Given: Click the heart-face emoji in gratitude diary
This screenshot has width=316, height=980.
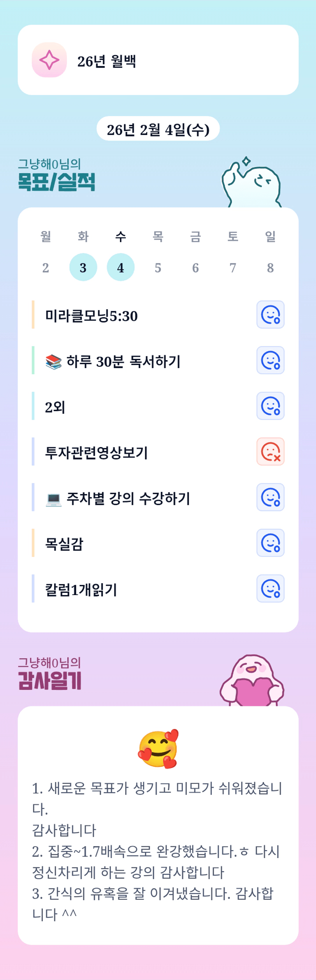Looking at the screenshot, I should coord(158,749).
